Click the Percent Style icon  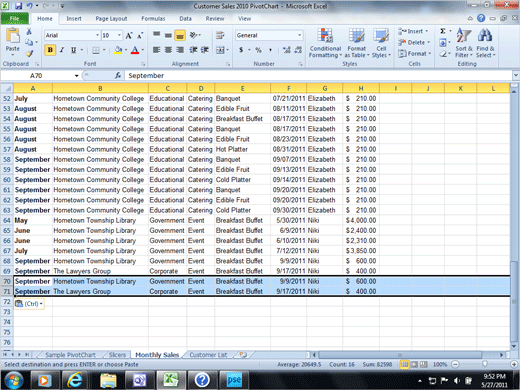pos(258,50)
